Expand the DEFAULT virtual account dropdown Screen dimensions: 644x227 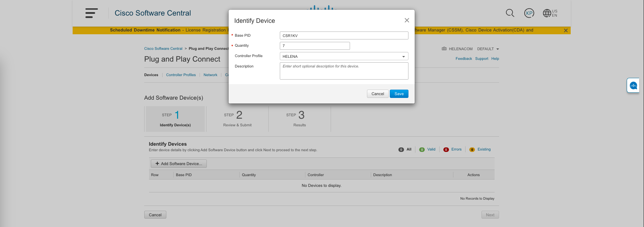click(x=497, y=49)
